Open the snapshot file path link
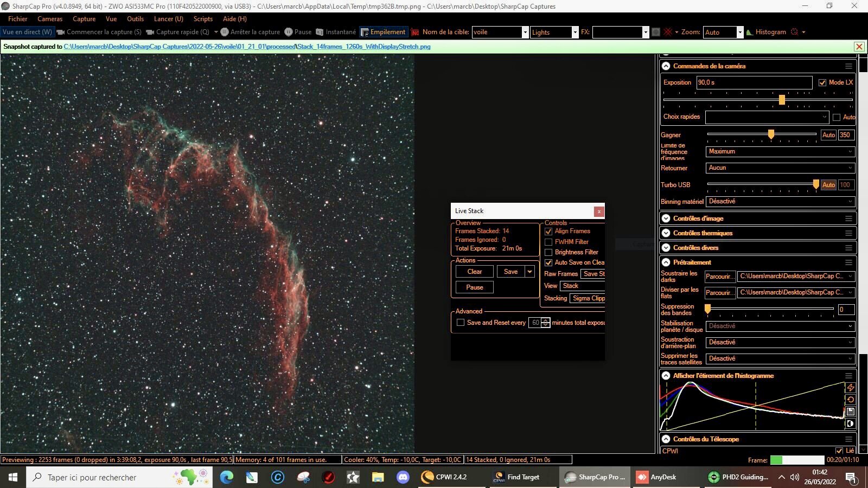The width and height of the screenshot is (868, 488). pos(247,47)
